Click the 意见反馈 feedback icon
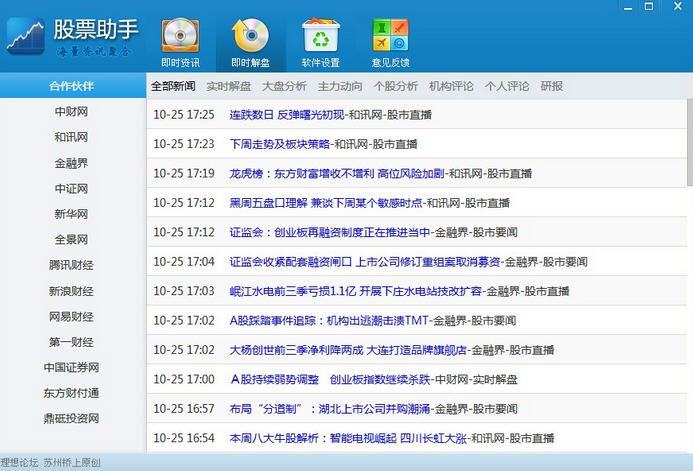Image resolution: width=693 pixels, height=471 pixels. (390, 36)
